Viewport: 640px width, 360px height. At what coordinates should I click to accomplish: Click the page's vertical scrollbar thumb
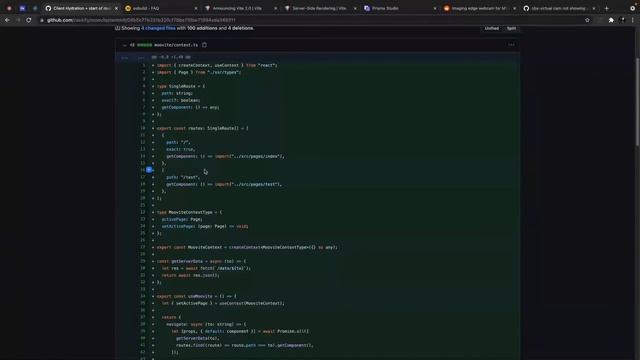point(637,101)
